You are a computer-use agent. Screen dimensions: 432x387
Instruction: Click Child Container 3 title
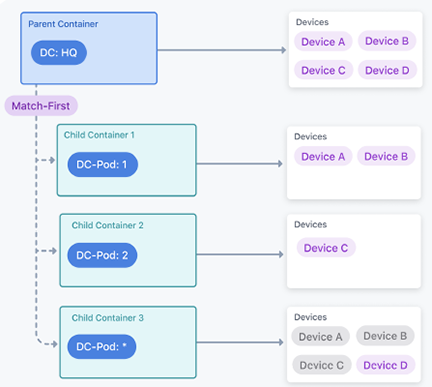[107, 318]
